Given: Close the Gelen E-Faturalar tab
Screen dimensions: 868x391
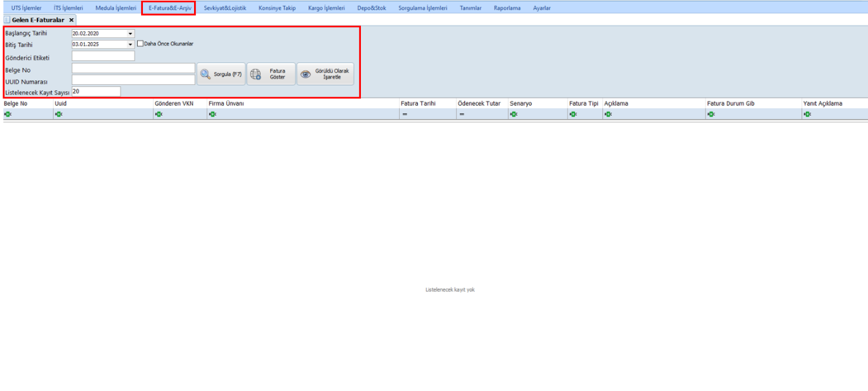Looking at the screenshot, I should point(71,20).
